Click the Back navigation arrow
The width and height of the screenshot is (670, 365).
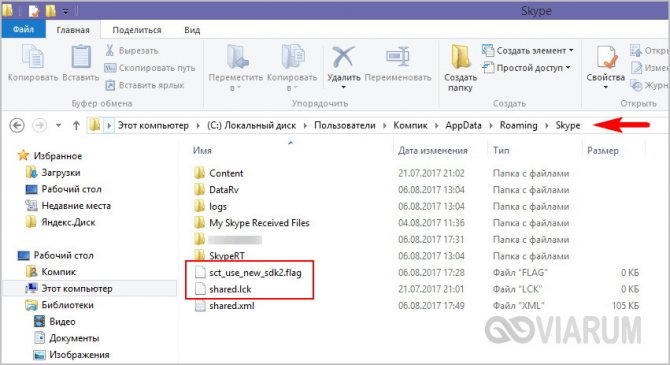click(x=17, y=125)
